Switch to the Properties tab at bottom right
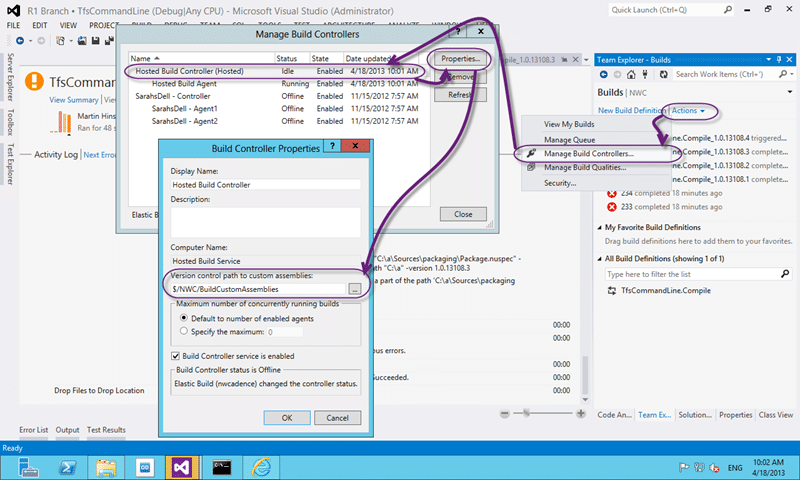800x480 pixels. (735, 415)
